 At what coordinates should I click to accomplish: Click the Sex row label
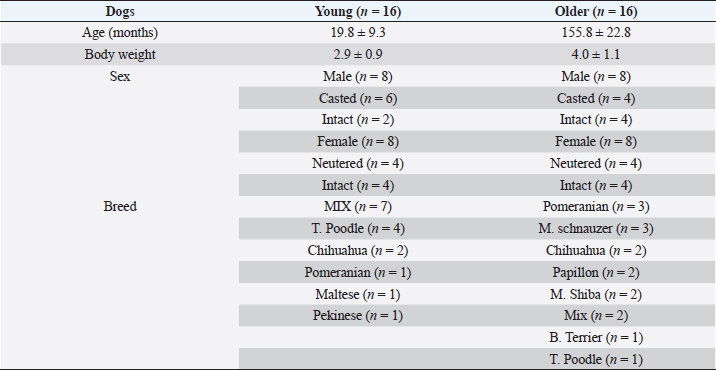(120, 76)
